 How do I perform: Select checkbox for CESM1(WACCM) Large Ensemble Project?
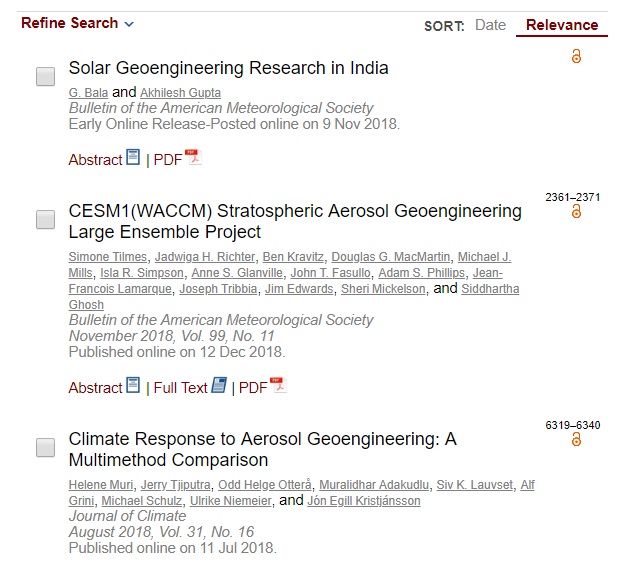(x=45, y=219)
